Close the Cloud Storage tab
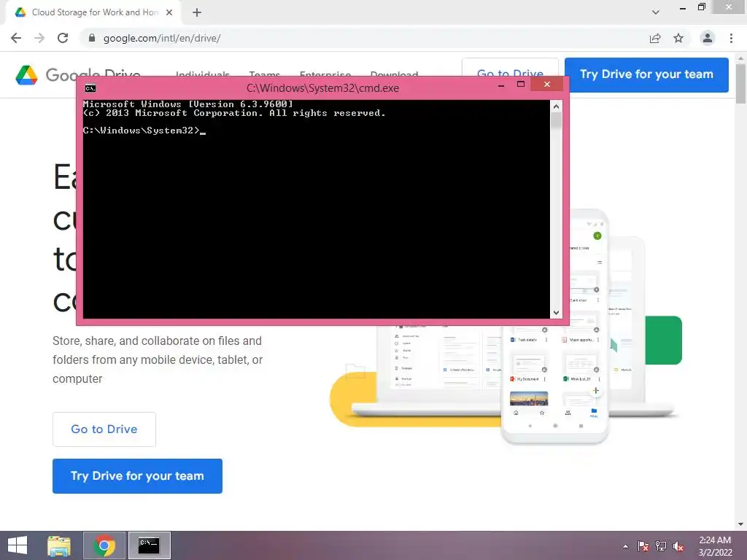747x560 pixels. (169, 12)
